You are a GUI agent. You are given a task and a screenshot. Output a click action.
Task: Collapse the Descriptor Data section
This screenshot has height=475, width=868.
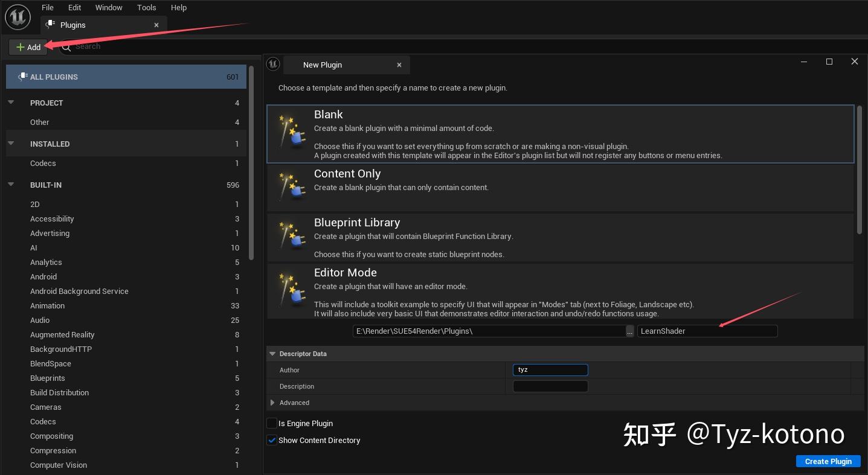272,354
